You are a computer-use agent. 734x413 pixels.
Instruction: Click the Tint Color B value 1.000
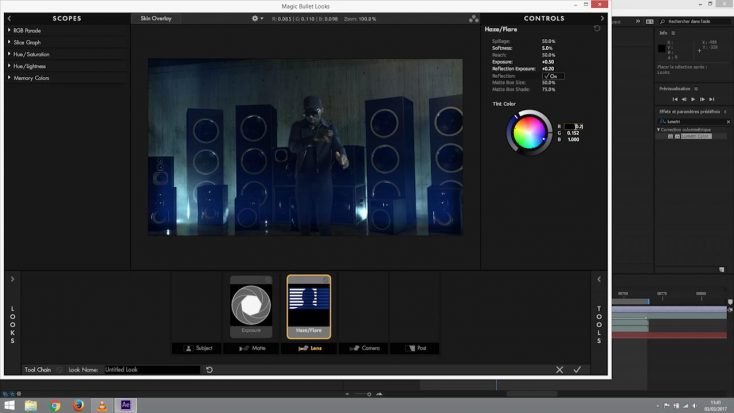(x=573, y=140)
